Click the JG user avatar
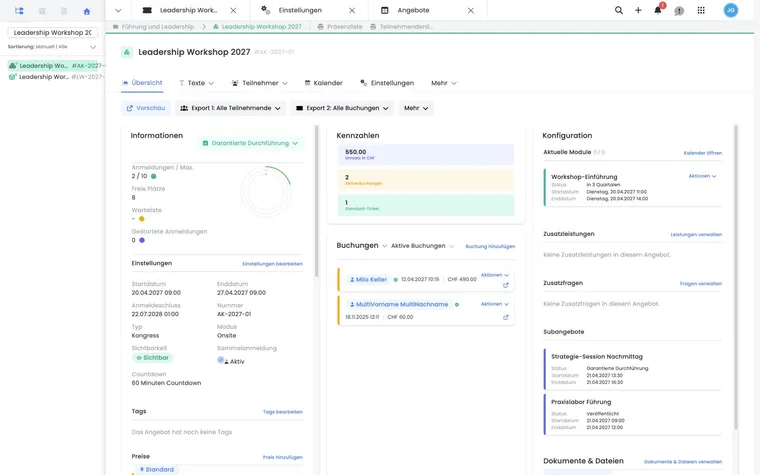The image size is (760, 475). point(730,10)
